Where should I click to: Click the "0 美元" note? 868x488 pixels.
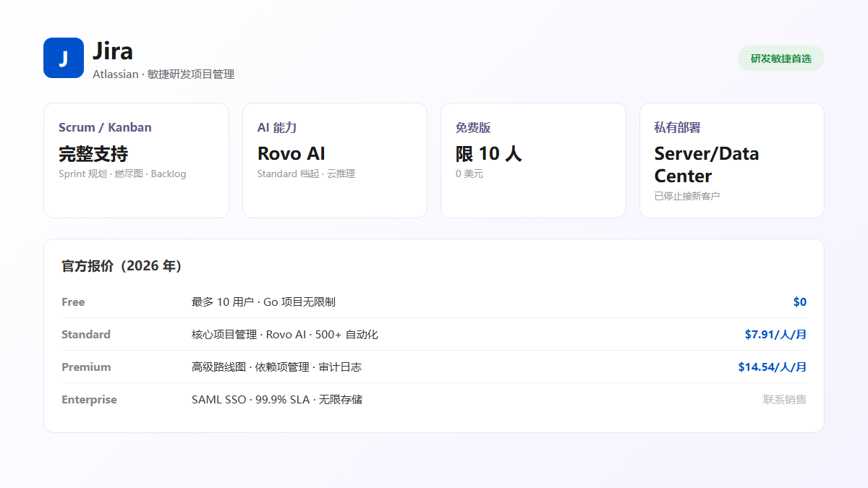[x=469, y=174]
